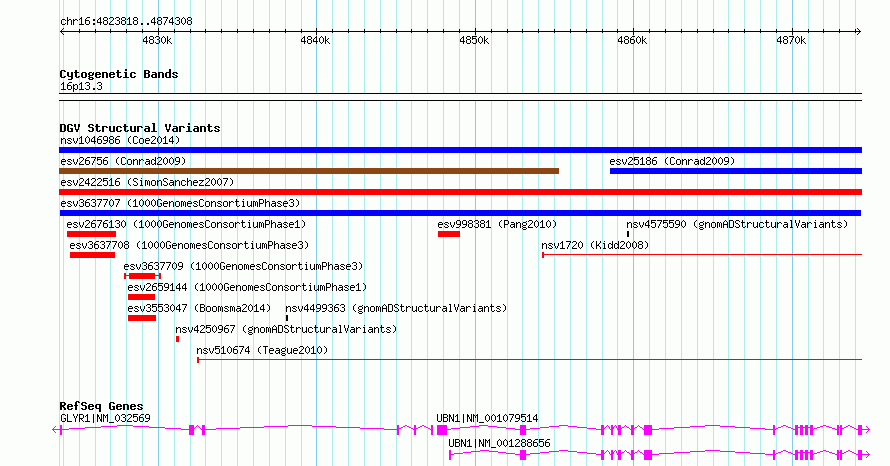Select the red esv3637709 bar with whiskers

coord(142,276)
